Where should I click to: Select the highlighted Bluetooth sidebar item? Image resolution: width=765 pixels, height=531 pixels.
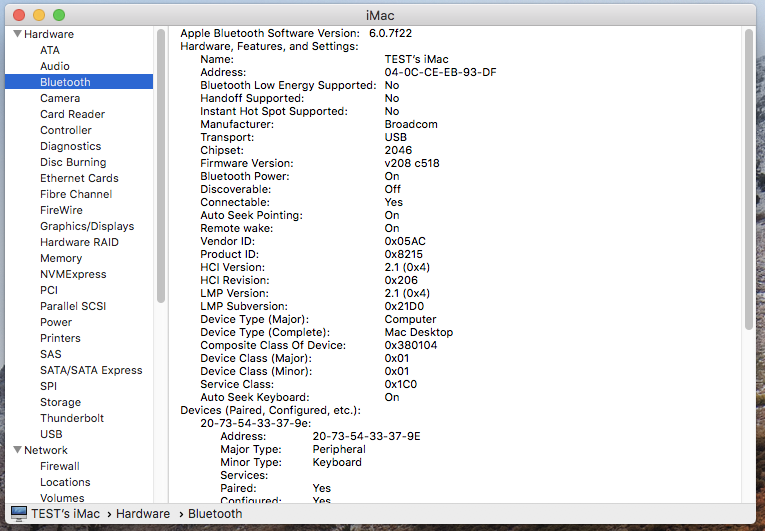pyautogui.click(x=79, y=82)
